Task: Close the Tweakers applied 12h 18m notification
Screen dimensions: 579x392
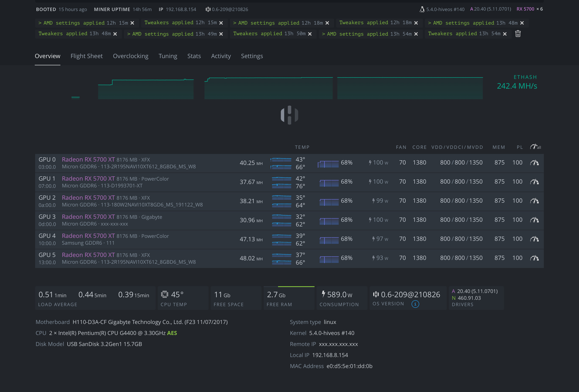Action: [x=416, y=23]
